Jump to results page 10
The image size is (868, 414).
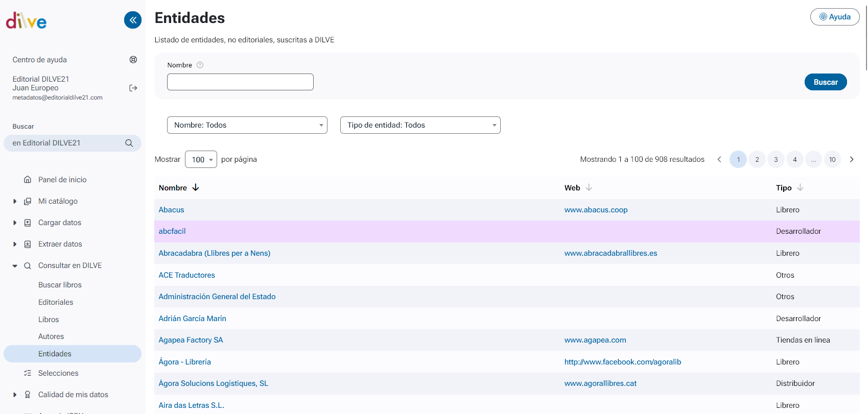point(832,159)
